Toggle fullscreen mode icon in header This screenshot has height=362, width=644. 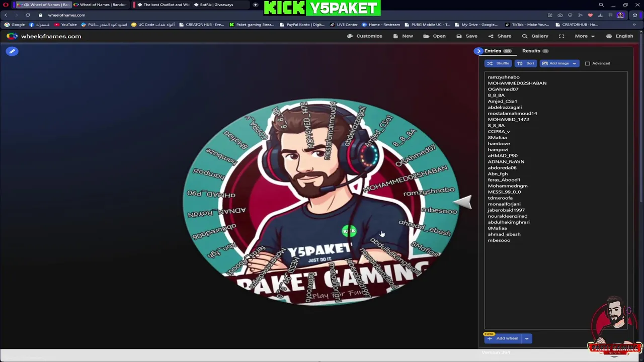coord(561,36)
